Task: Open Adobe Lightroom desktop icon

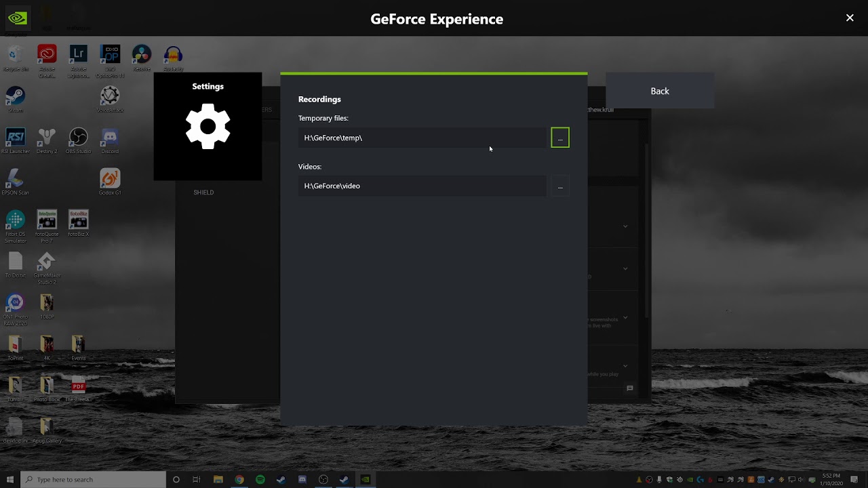Action: 78,61
